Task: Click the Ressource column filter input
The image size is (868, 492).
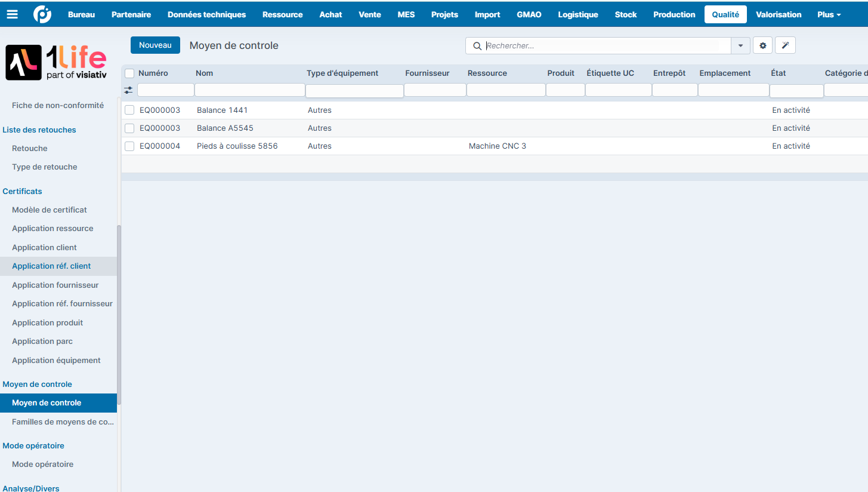Action: (x=506, y=90)
